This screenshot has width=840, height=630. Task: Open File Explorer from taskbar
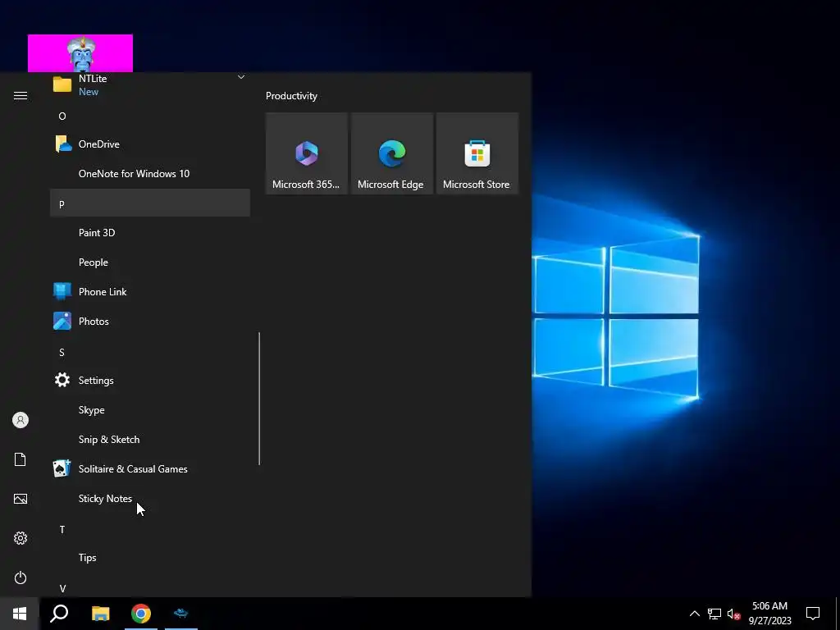coord(100,614)
